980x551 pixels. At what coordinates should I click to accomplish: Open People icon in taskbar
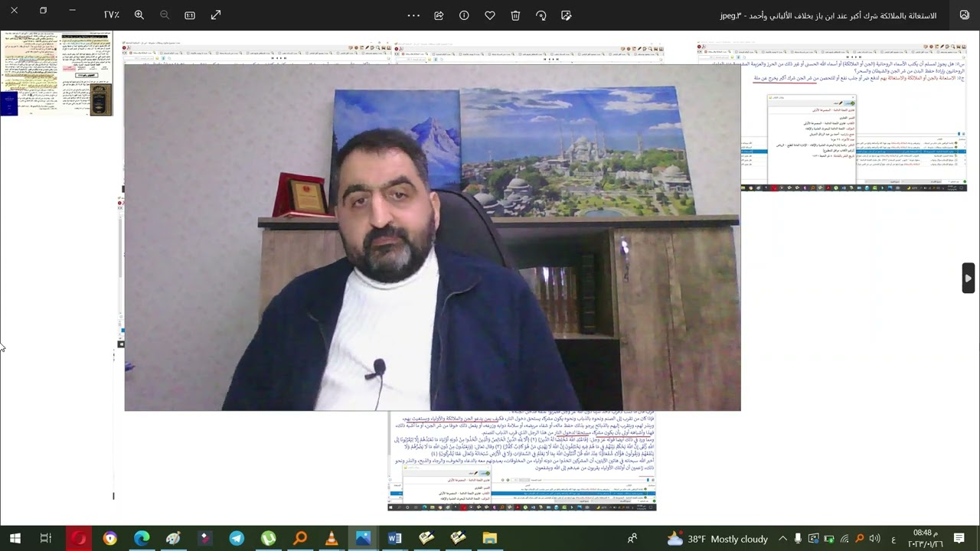click(x=632, y=539)
